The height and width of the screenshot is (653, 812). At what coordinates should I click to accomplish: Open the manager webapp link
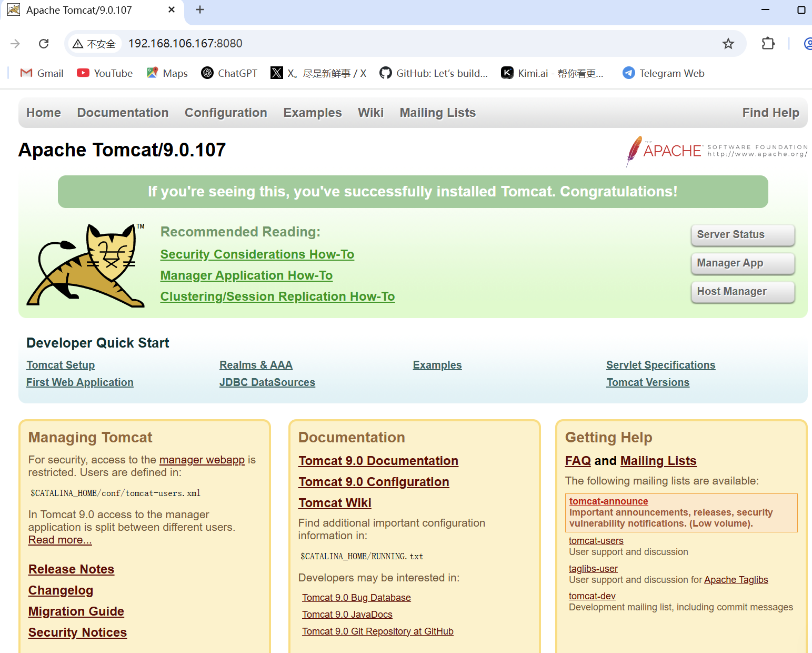202,460
